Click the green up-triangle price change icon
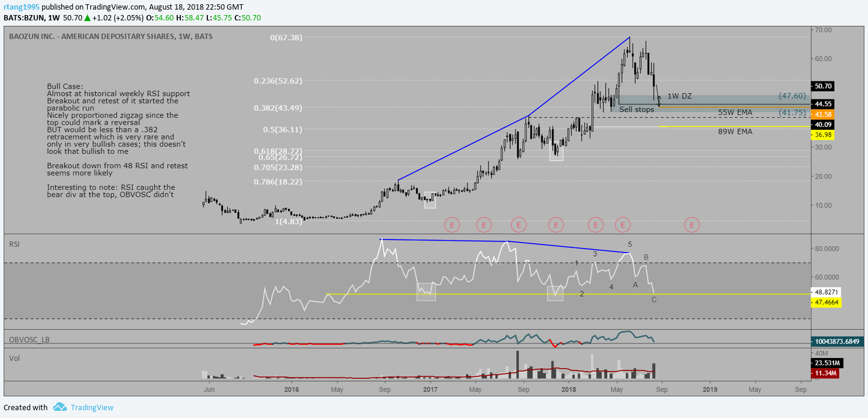The width and height of the screenshot is (868, 418). 87,18
